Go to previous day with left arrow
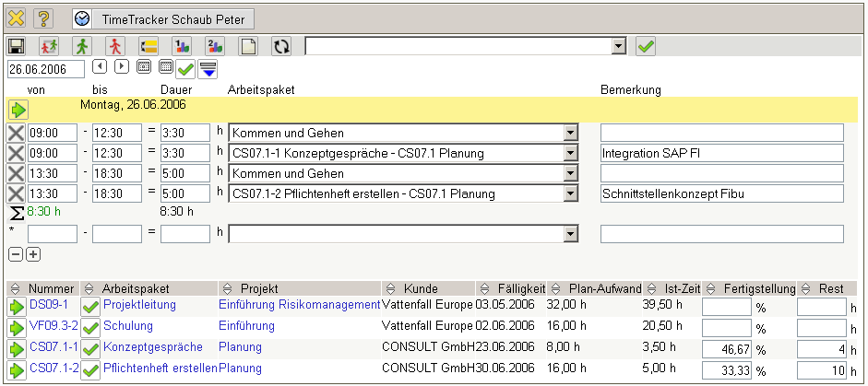This screenshot has height=386, width=868. pyautogui.click(x=100, y=67)
